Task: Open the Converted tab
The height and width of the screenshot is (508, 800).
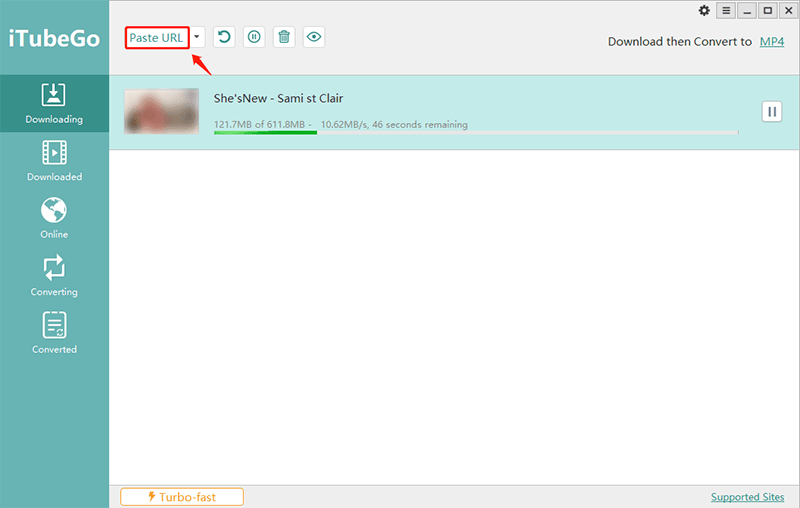Action: (x=54, y=334)
